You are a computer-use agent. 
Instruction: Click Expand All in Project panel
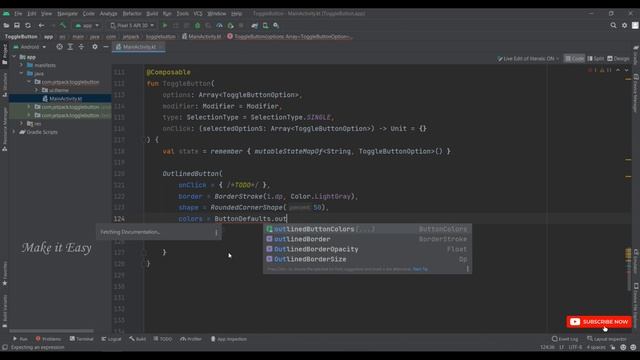click(70, 47)
